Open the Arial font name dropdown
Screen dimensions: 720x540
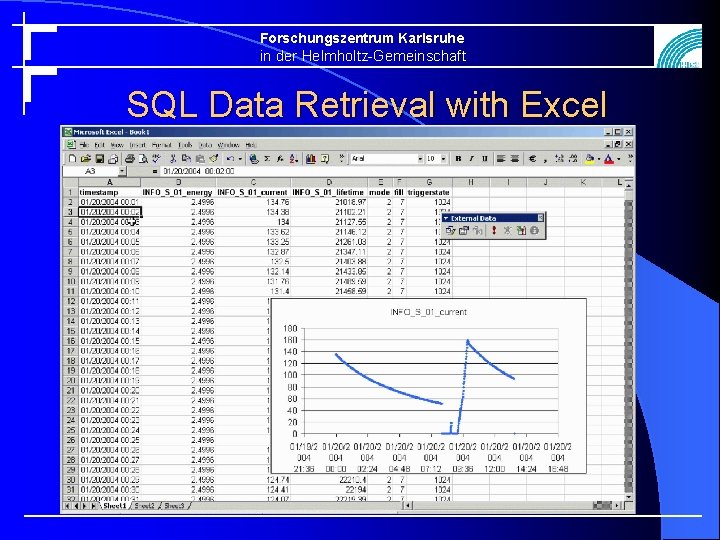[x=420, y=159]
